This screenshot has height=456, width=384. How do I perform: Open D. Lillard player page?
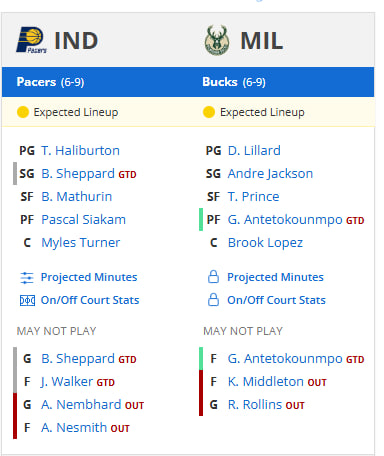tap(254, 151)
